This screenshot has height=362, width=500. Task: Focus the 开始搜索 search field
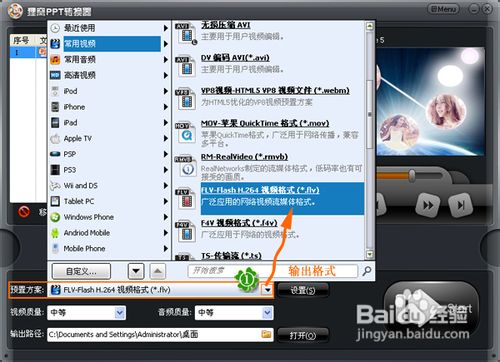coord(273,271)
